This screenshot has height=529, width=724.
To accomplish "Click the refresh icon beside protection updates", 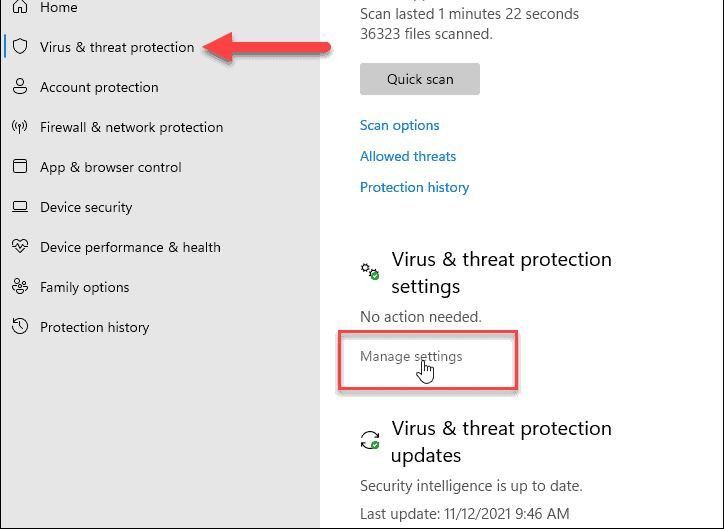I will coord(370,440).
